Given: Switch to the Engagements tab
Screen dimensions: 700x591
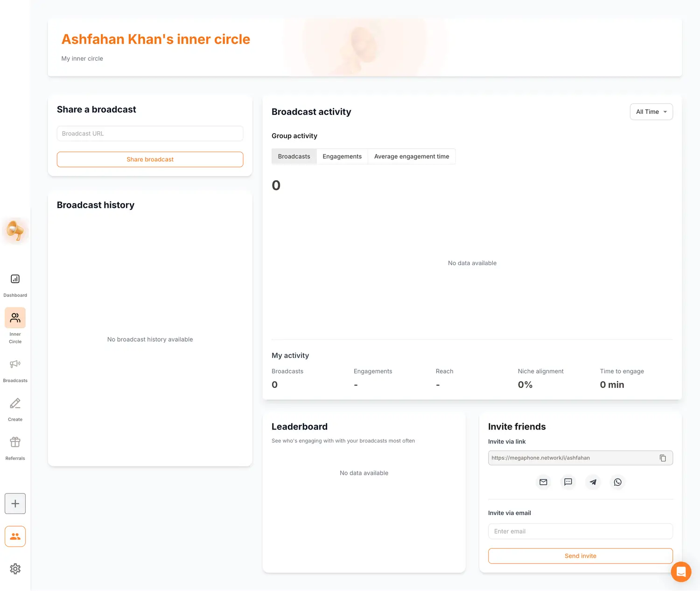Looking at the screenshot, I should (342, 156).
